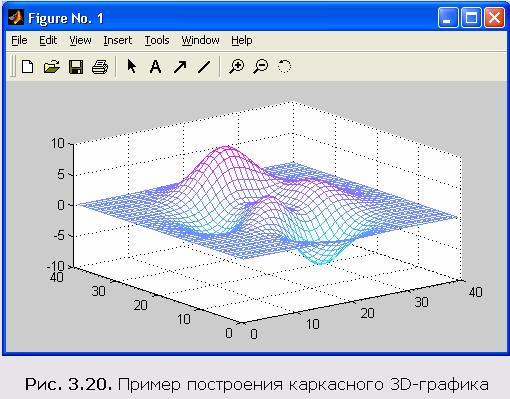The image size is (510, 399).
Task: Open the File menu
Action: pos(19,40)
